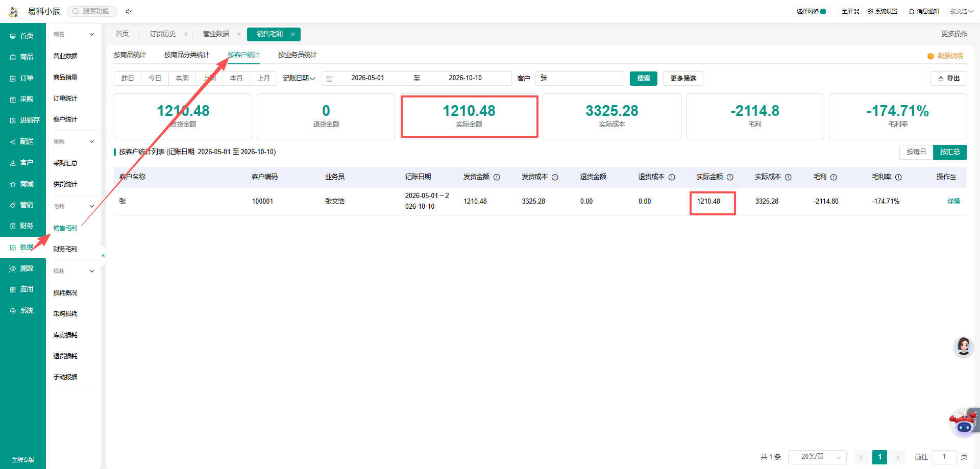Click the green 搜索 button
The height and width of the screenshot is (469, 980).
[644, 78]
